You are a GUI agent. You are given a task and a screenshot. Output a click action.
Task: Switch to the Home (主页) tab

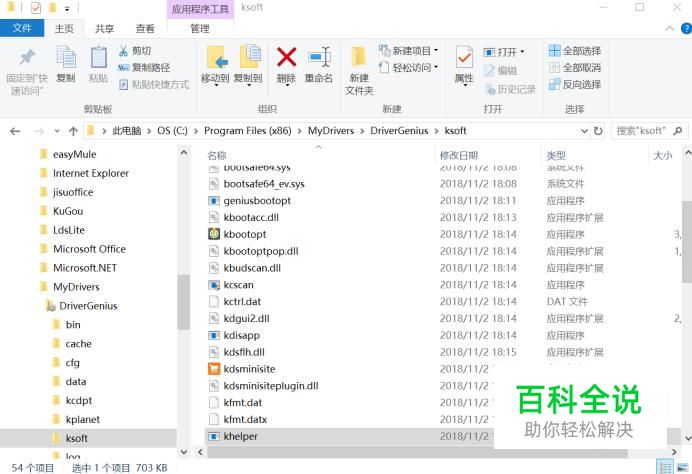pyautogui.click(x=64, y=29)
